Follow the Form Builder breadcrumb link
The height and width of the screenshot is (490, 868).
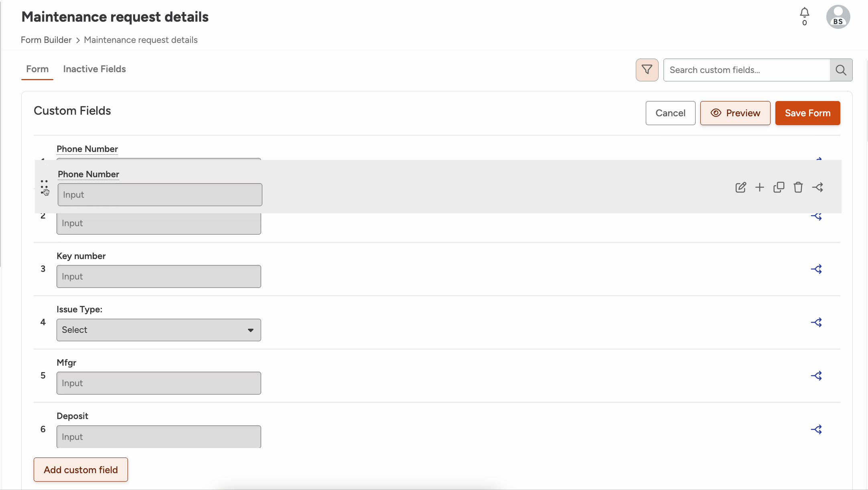coord(46,40)
